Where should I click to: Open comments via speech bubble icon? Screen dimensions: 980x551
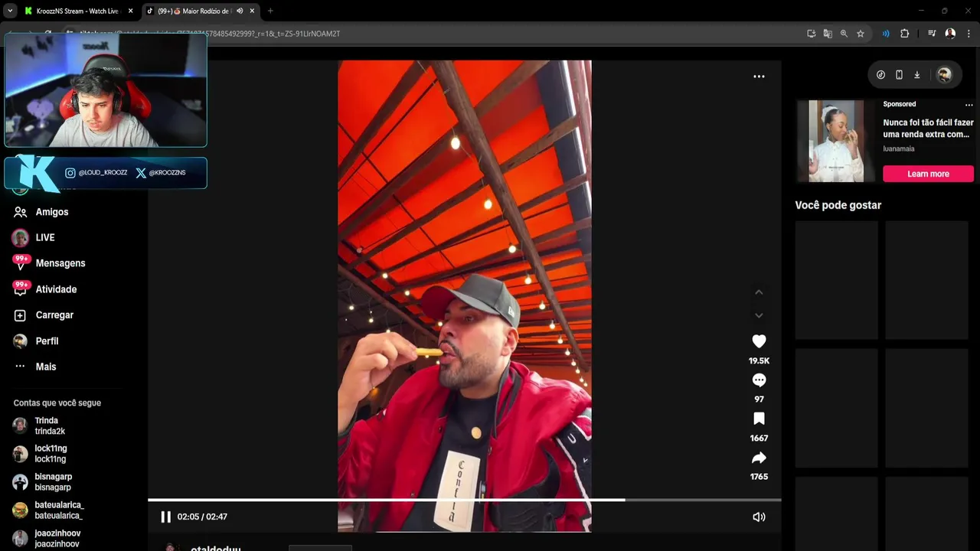(x=759, y=380)
